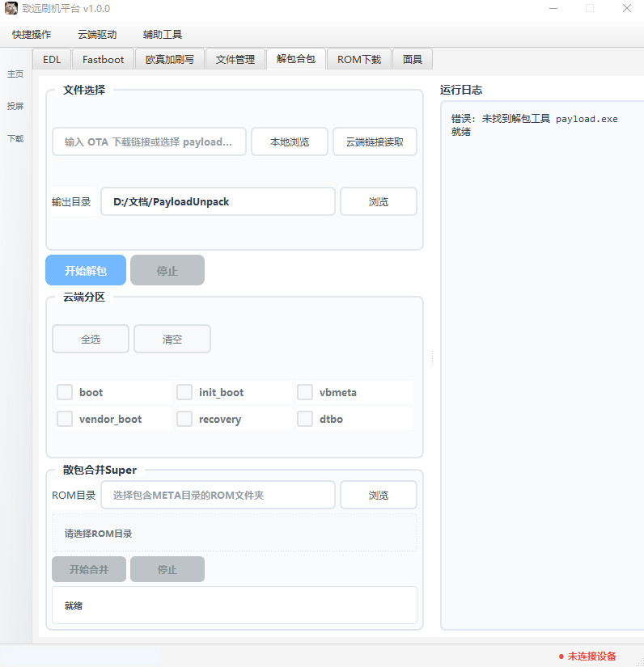Click 浏览 next to ROM目录
This screenshot has width=644, height=667.
[x=379, y=495]
